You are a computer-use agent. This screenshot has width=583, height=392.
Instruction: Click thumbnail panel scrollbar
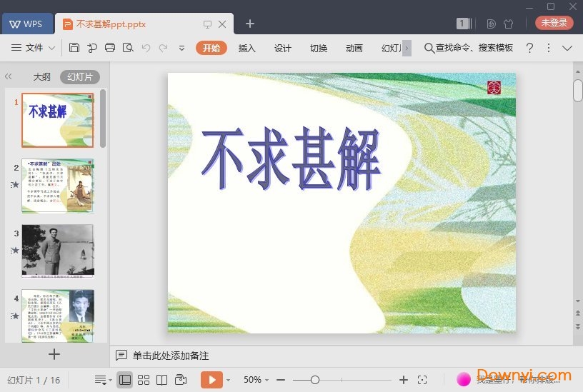point(103,119)
